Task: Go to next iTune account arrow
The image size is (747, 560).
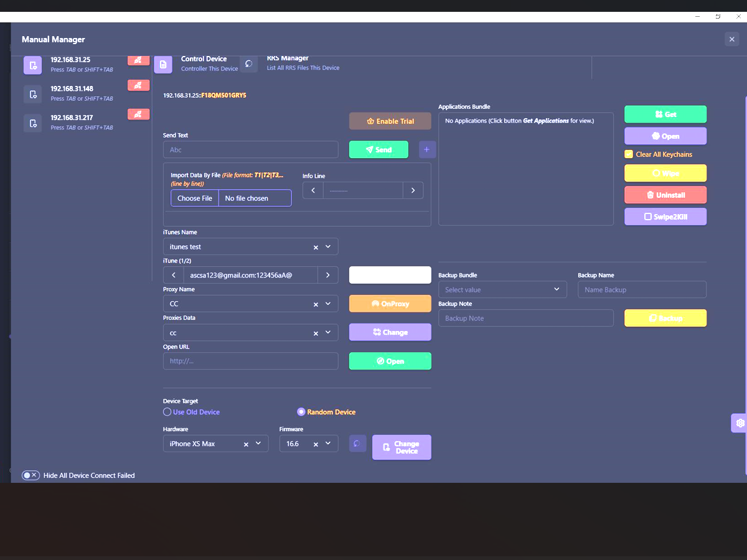Action: [328, 275]
